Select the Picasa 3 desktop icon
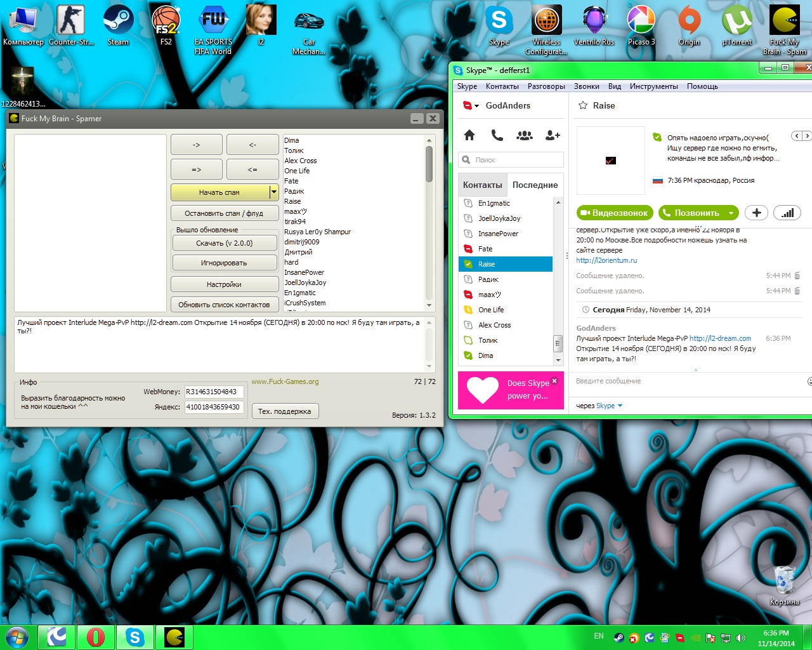 (641, 25)
